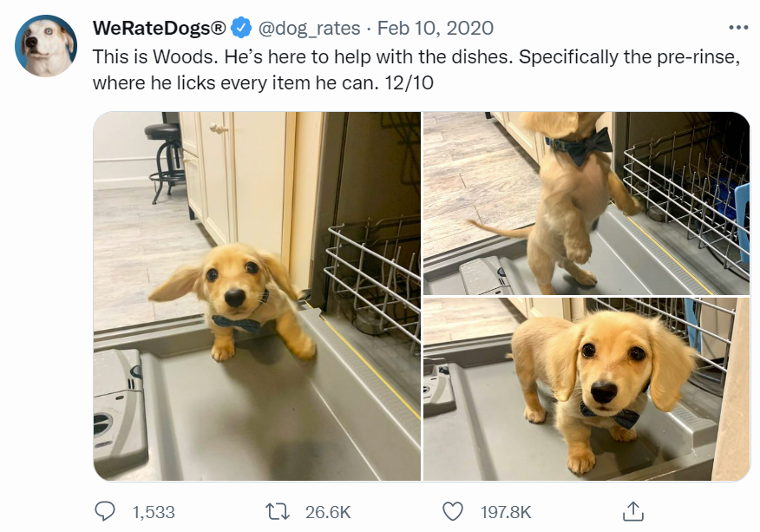
Task: Open the large left photo of Woods
Action: tap(256, 295)
